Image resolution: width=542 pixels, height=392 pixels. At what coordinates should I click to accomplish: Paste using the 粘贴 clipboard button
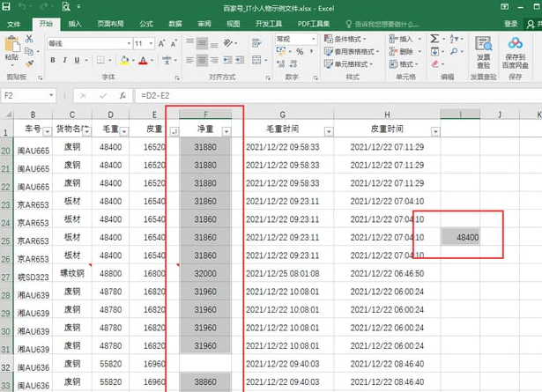pyautogui.click(x=12, y=51)
